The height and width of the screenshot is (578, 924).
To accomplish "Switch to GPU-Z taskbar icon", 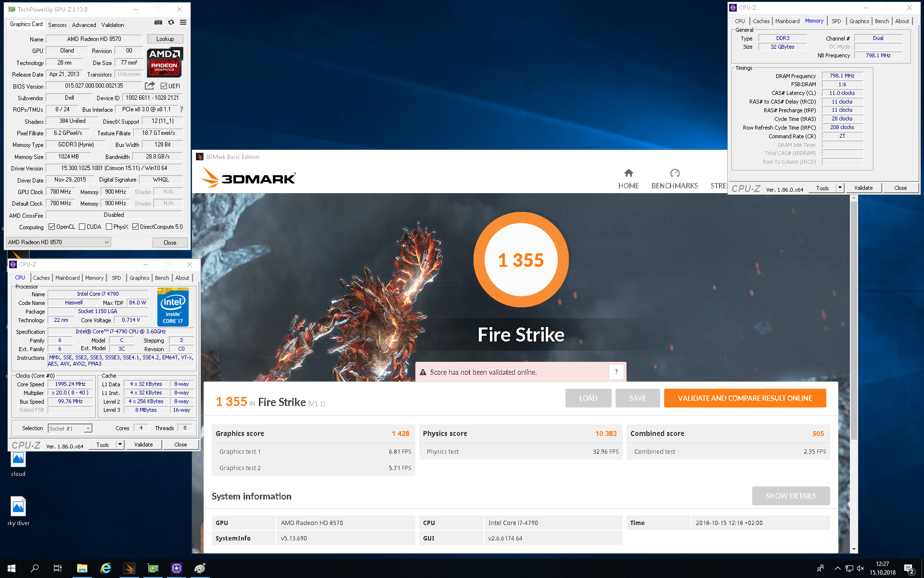I will (153, 568).
